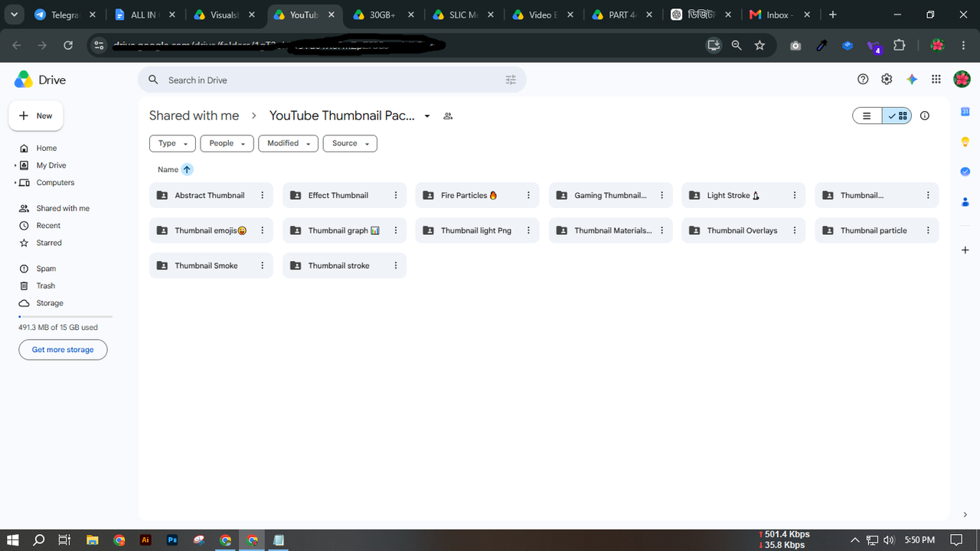Open Chrome extensions puzzle icon

pos(899,45)
